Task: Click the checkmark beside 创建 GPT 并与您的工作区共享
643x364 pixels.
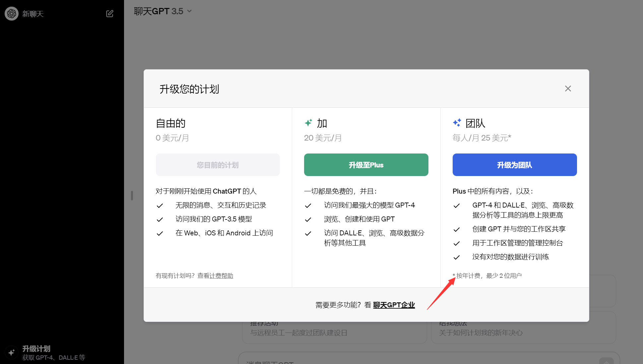Action: pos(457,230)
